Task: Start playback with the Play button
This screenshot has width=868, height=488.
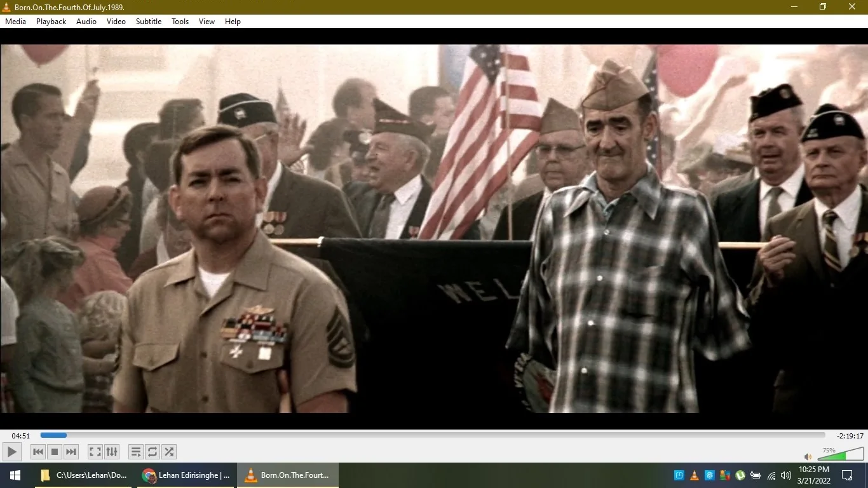Action: [x=12, y=452]
